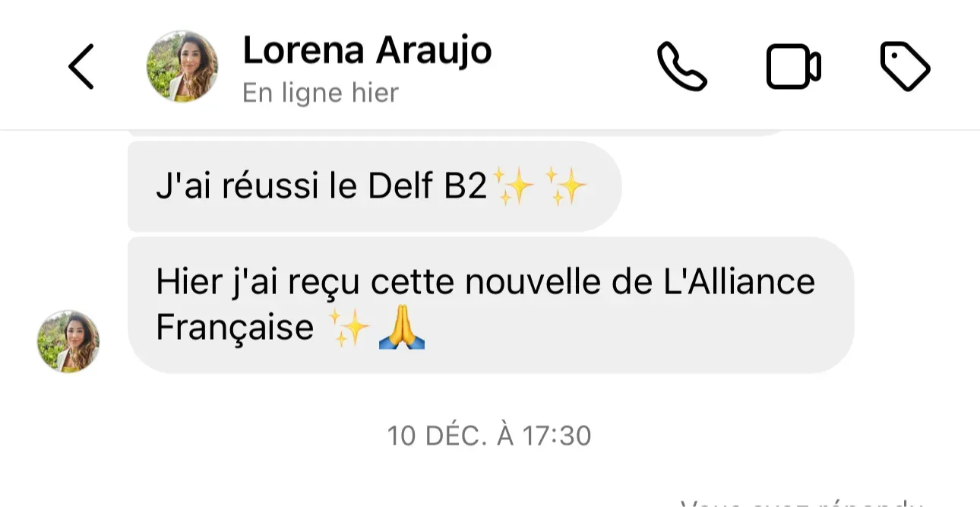This screenshot has height=507, width=980.
Task: Open small avatar beside the last message
Action: click(68, 341)
